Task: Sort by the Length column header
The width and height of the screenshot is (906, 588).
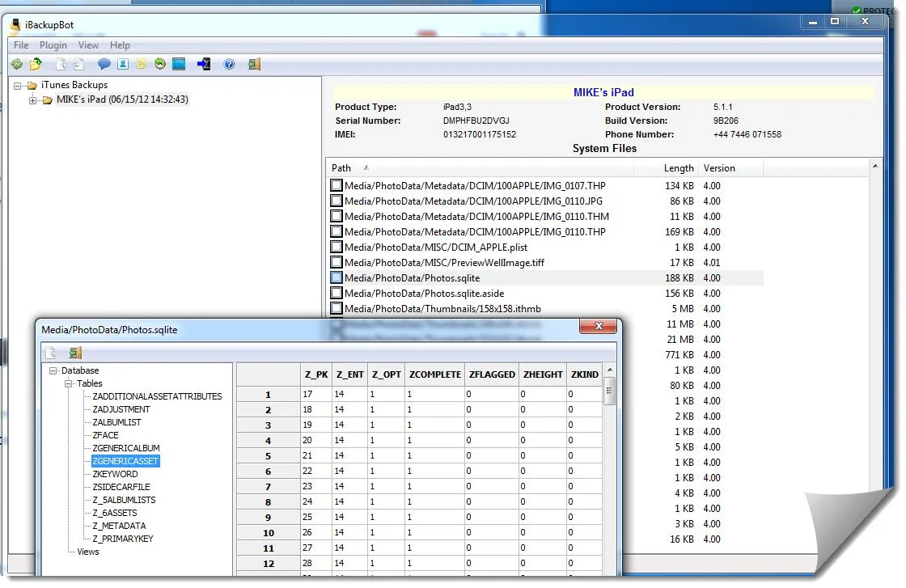Action: [678, 168]
